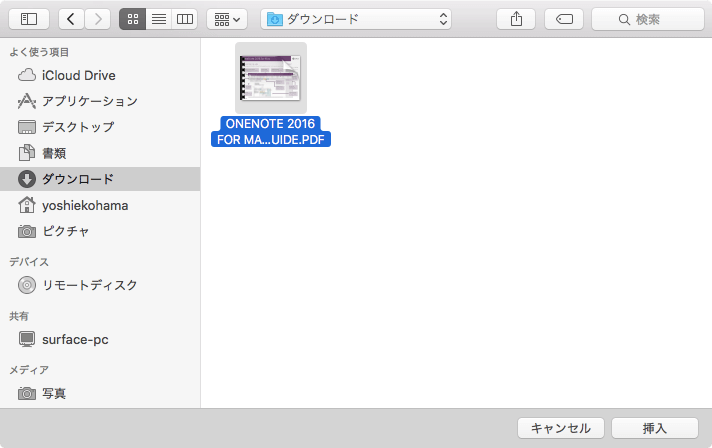Image resolution: width=712 pixels, height=448 pixels.
Task: Click the メディア section header
Action: tap(29, 370)
